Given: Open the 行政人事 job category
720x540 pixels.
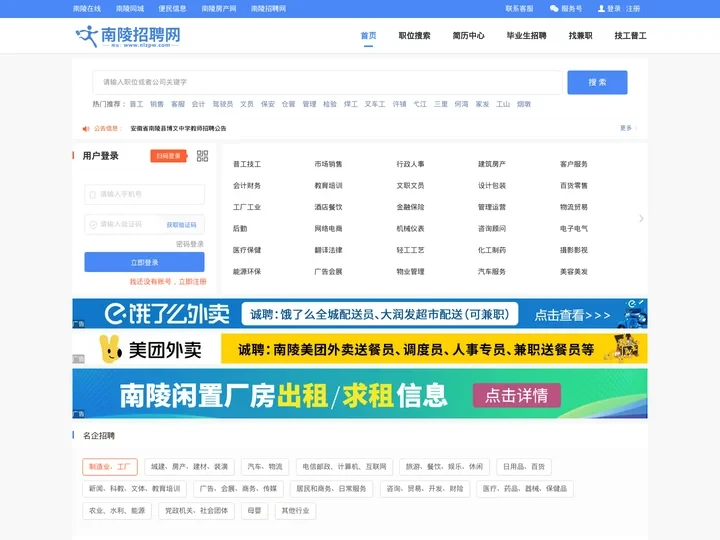Looking at the screenshot, I should (x=411, y=164).
